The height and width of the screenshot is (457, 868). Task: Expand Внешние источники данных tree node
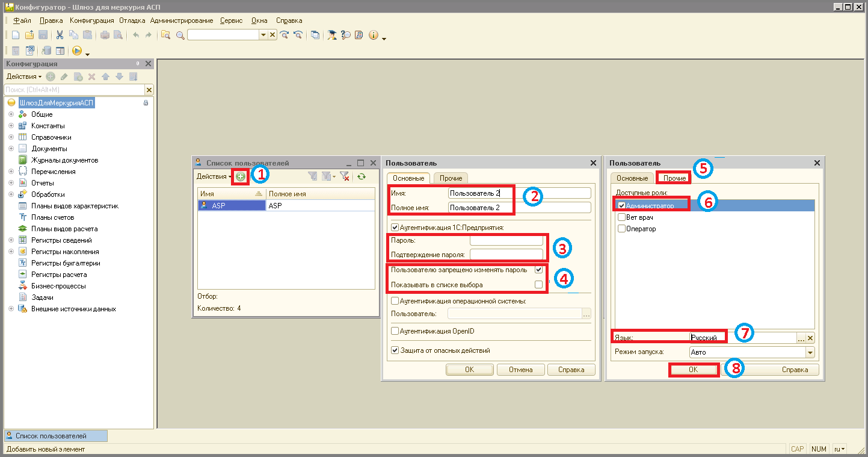tap(11, 309)
